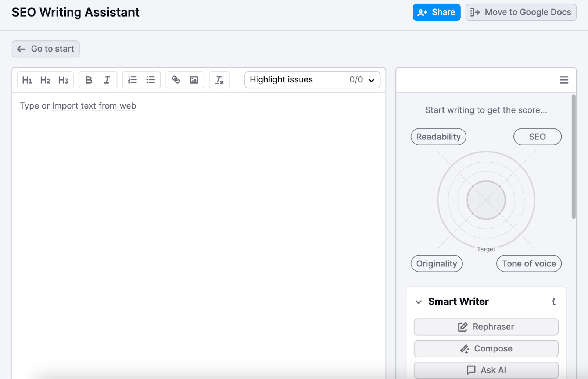Click the Smart Writer info icon
The width and height of the screenshot is (588, 379).
point(554,301)
